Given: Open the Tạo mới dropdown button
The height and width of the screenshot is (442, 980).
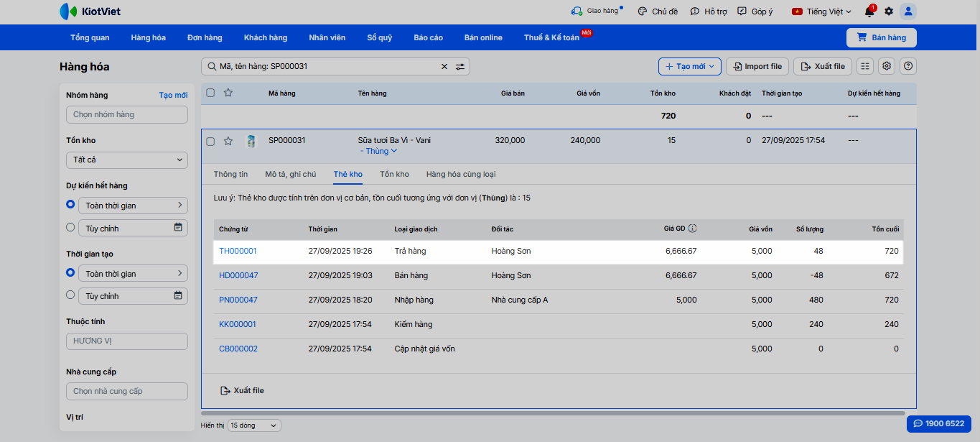Looking at the screenshot, I should 689,66.
